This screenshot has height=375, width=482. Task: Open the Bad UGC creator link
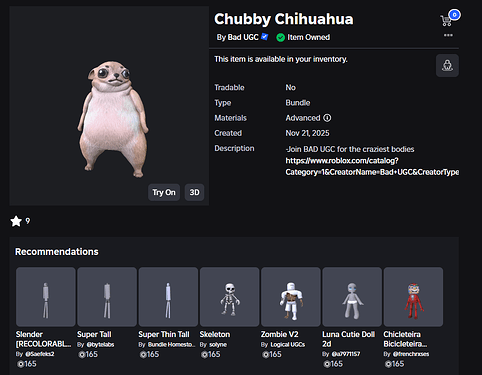coord(243,37)
